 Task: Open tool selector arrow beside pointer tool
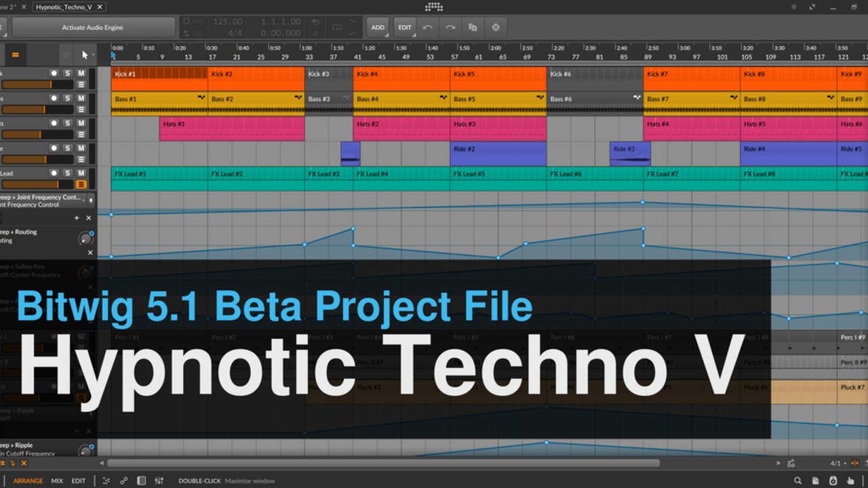(x=93, y=56)
